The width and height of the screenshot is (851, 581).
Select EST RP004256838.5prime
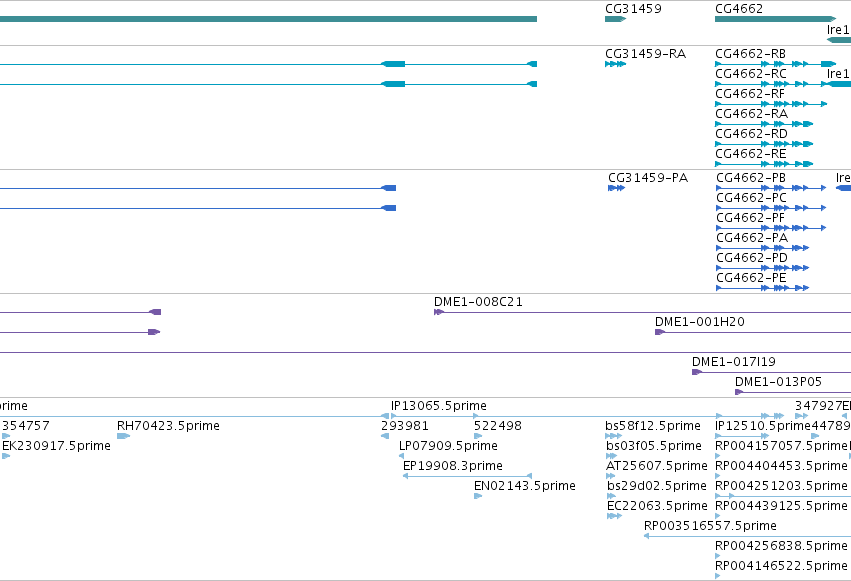tap(781, 546)
